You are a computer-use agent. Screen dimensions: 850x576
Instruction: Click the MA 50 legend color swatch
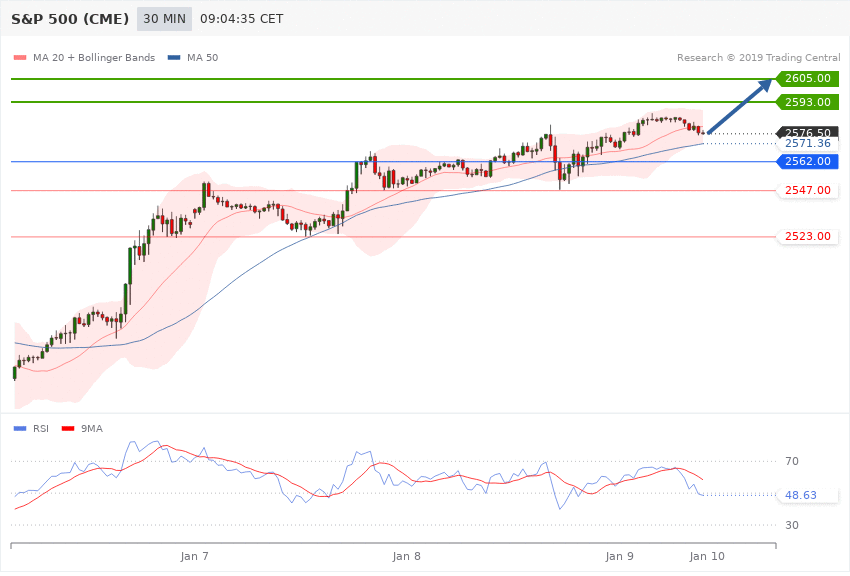[x=174, y=57]
